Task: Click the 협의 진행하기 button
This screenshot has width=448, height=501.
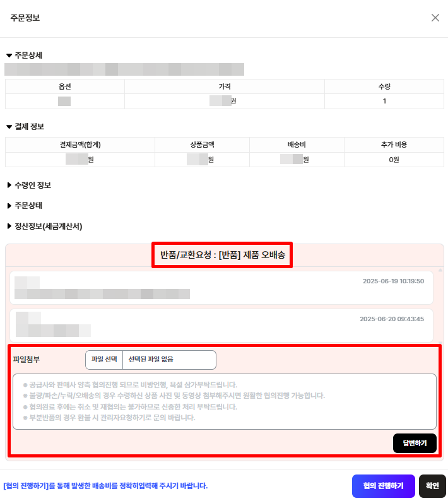Action: 383,486
